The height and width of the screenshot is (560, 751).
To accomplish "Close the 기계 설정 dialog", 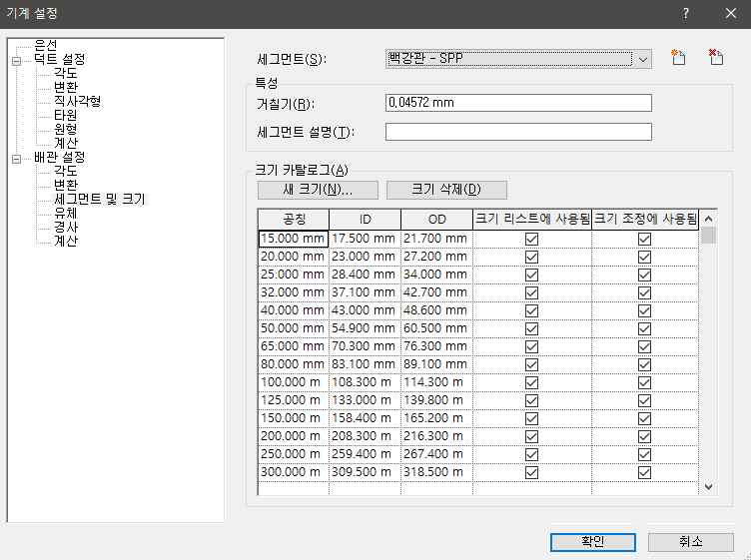I will tap(730, 13).
